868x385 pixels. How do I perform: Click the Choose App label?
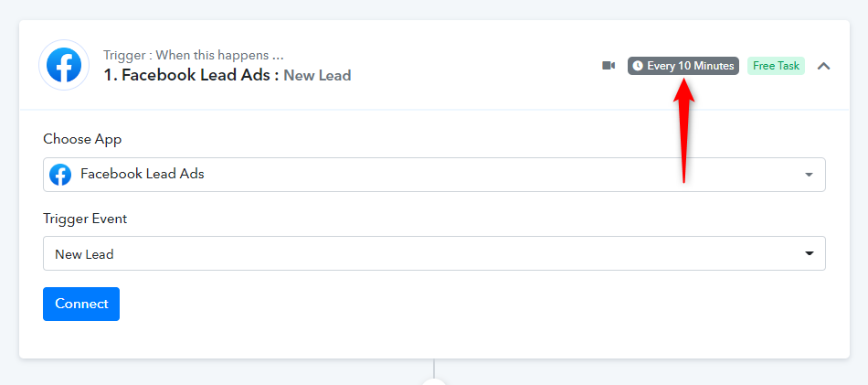[x=82, y=139]
